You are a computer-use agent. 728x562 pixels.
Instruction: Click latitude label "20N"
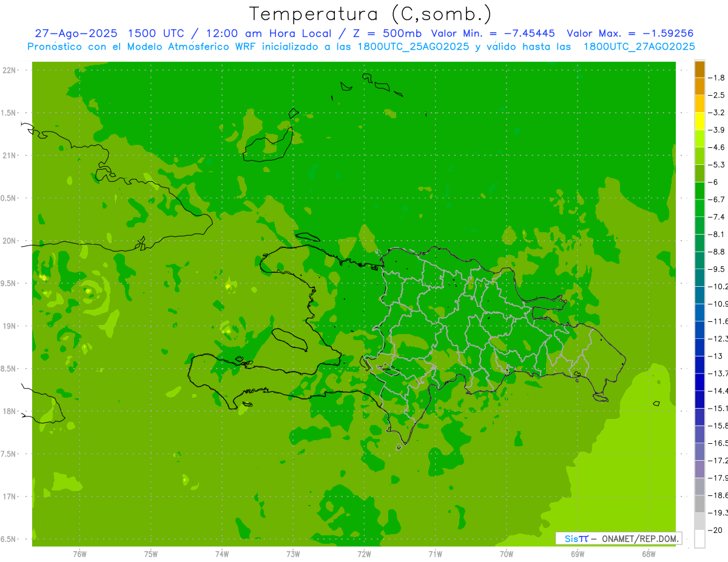pyautogui.click(x=9, y=241)
